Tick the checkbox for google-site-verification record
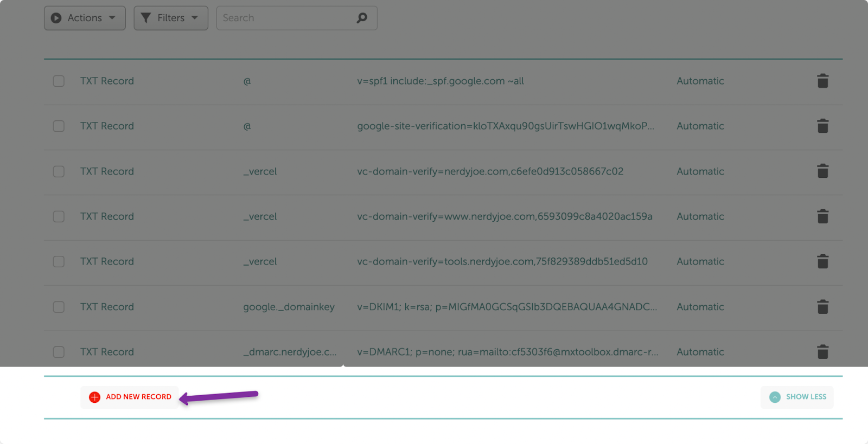 point(59,126)
